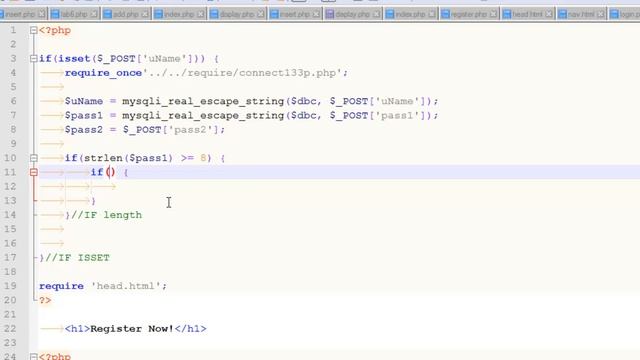Collapse the isset if block at line 3
The image size is (640, 360).
[34, 59]
